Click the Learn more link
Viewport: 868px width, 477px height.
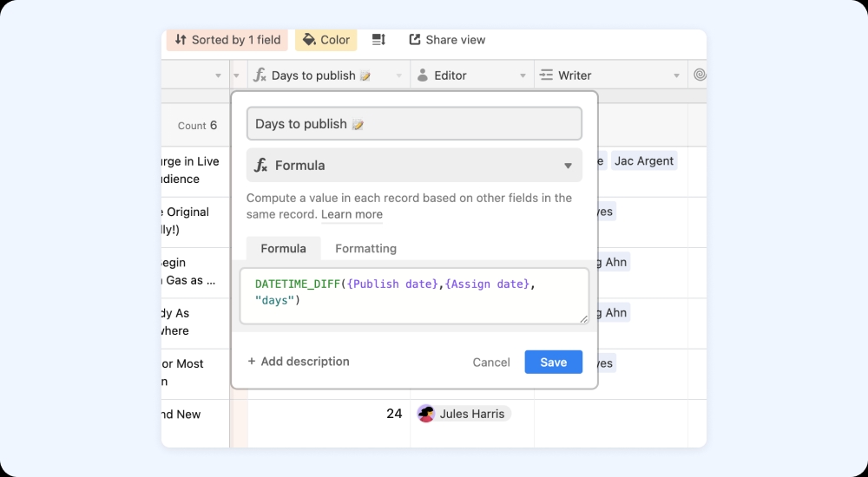pos(352,215)
